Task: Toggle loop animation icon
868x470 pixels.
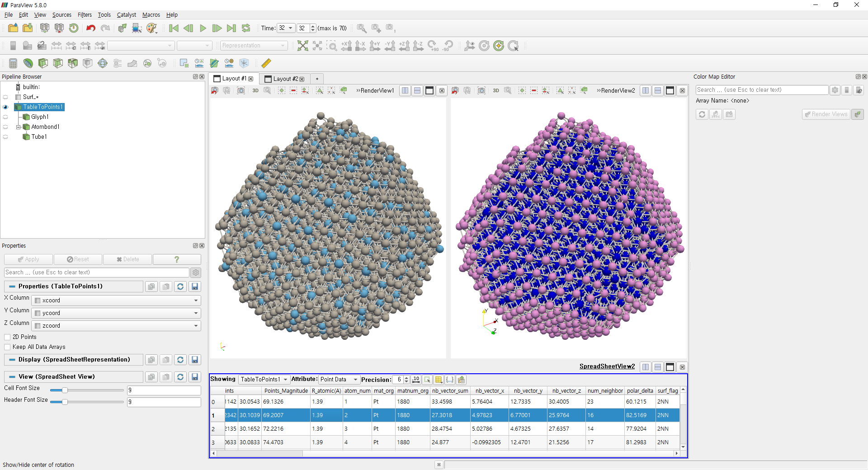Action: tap(246, 28)
